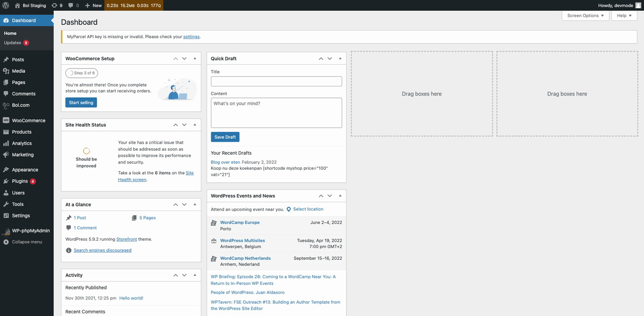Open the Query Monitor performance stats
Image resolution: width=644 pixels, height=316 pixels.
tap(133, 5)
